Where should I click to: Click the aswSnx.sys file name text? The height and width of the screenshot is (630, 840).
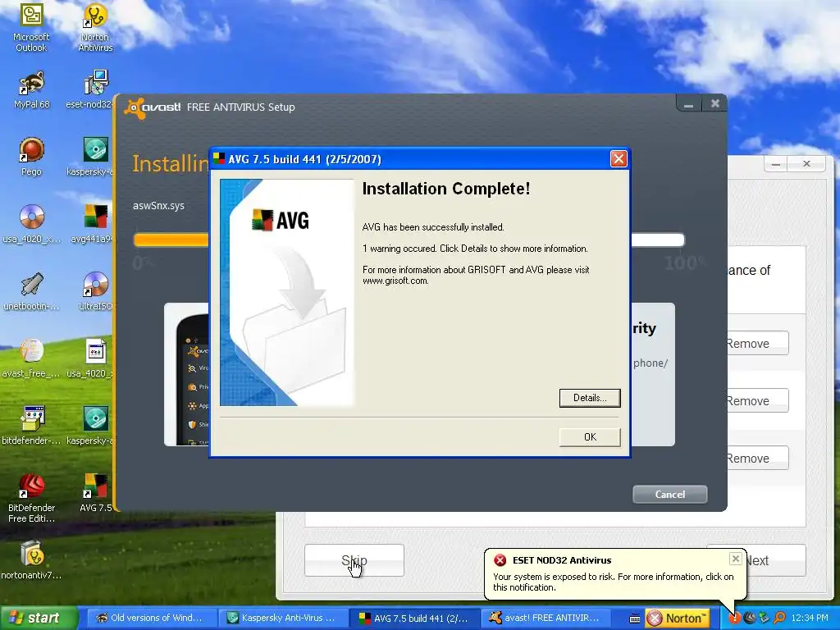158,206
